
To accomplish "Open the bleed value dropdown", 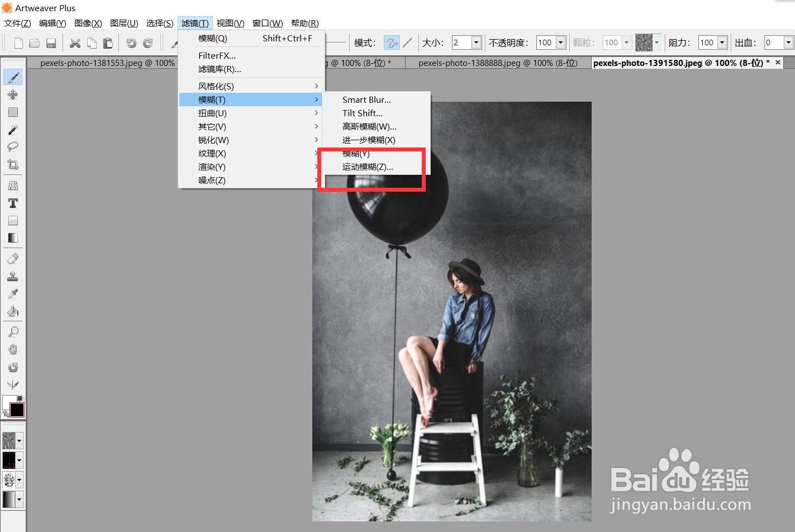I will pos(788,42).
